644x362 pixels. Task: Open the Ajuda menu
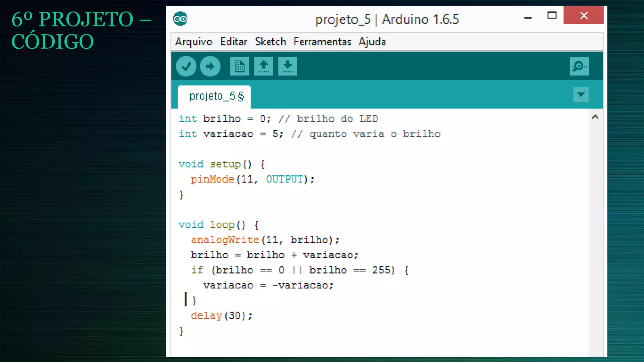tap(372, 42)
